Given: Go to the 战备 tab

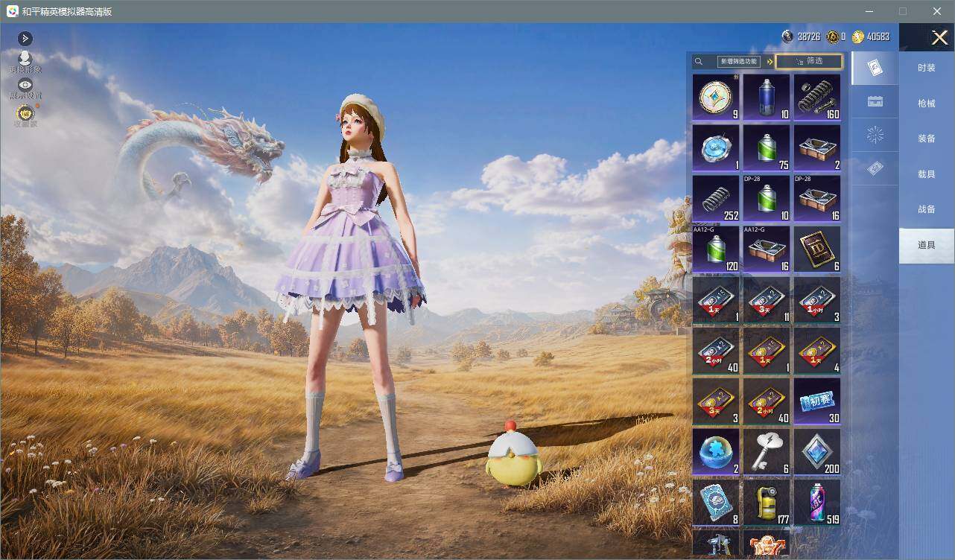Looking at the screenshot, I should 927,209.
